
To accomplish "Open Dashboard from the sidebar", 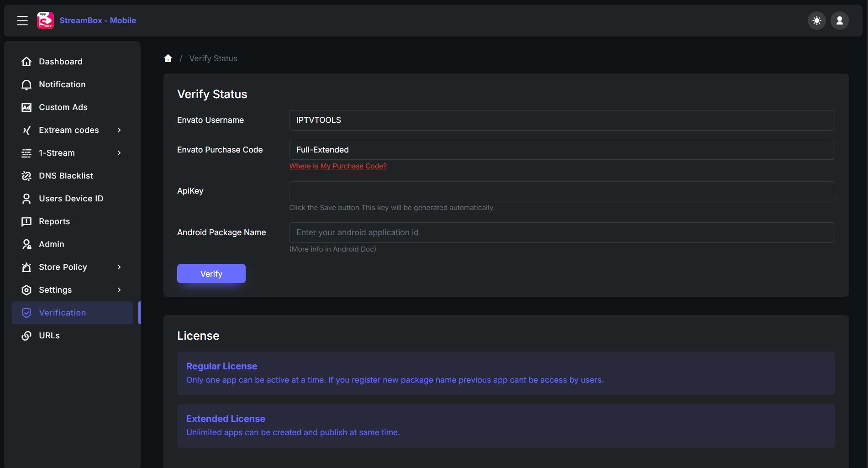I will pos(72,62).
